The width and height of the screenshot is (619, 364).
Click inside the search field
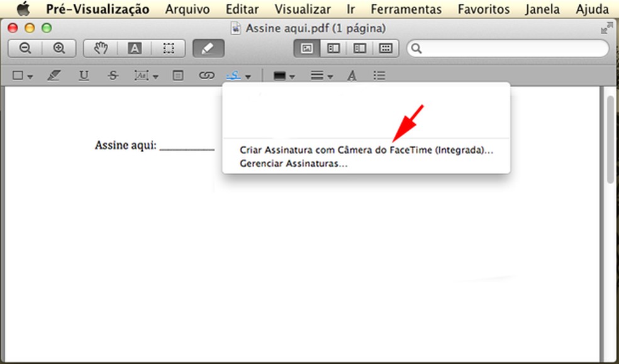click(x=508, y=48)
